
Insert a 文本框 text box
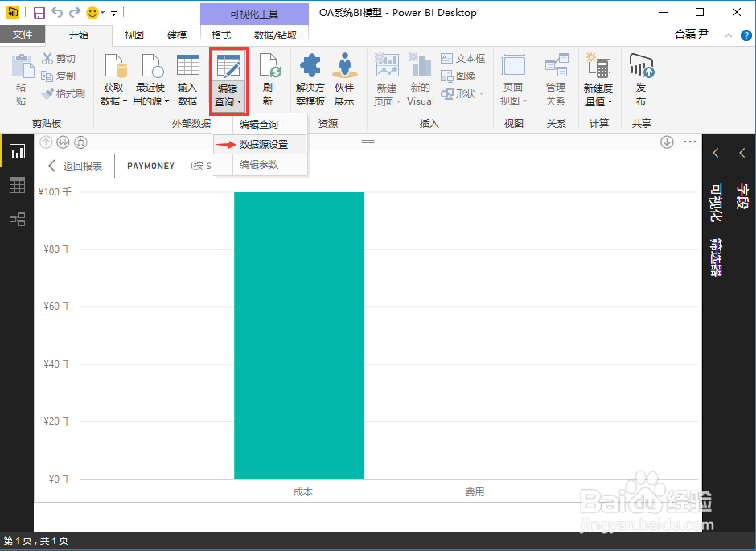pyautogui.click(x=463, y=59)
